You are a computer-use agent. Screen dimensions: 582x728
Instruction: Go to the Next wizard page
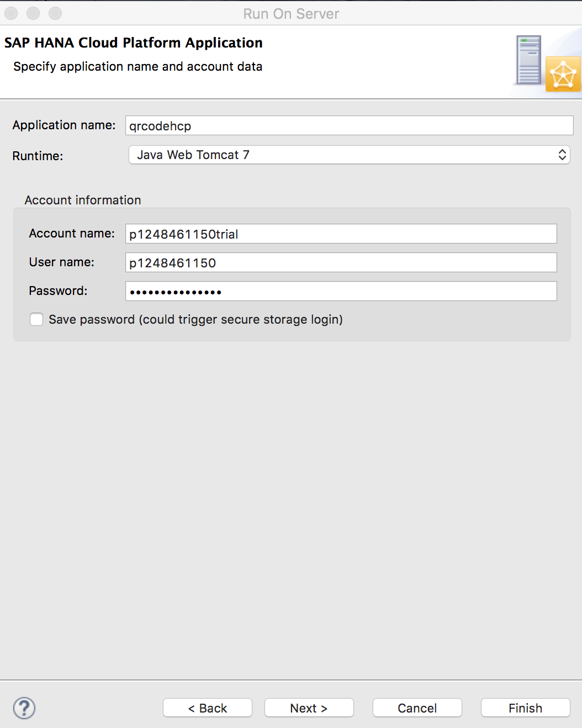pos(309,708)
